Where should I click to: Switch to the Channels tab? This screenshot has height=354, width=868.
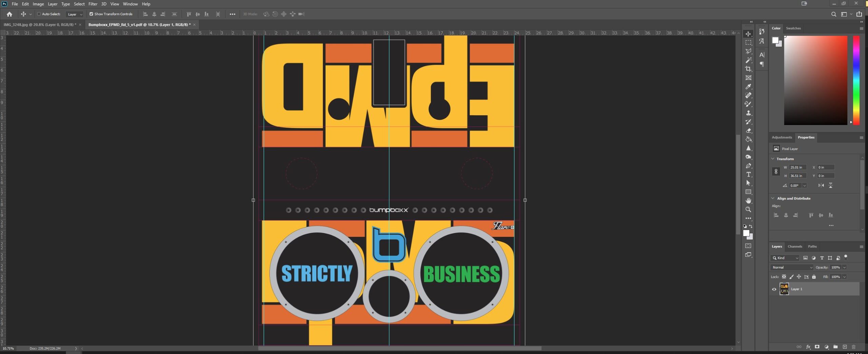[795, 247]
